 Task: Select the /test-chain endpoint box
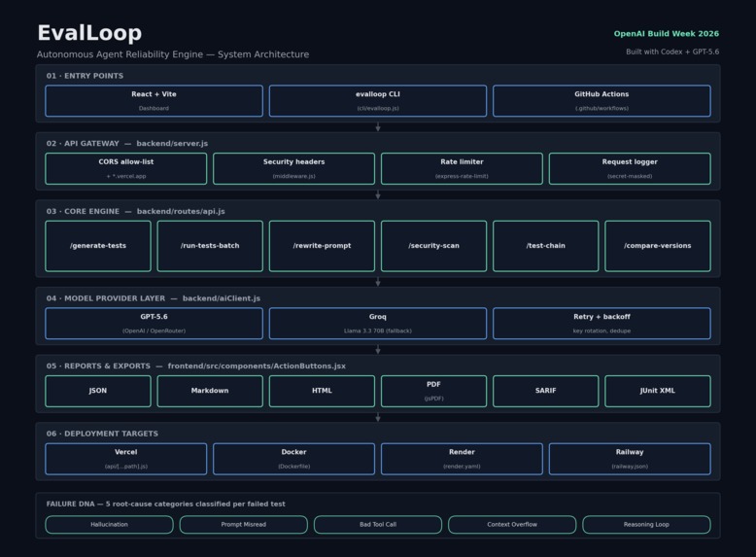(x=546, y=246)
